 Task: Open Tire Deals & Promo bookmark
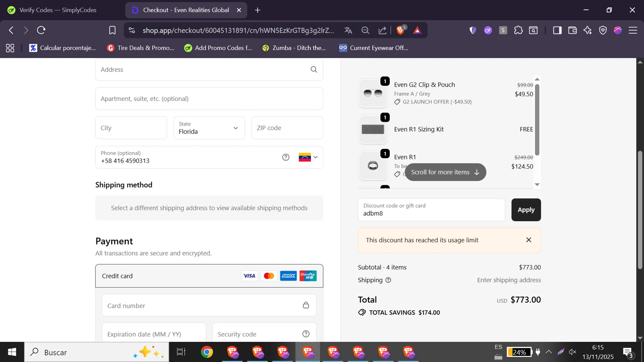click(141, 48)
